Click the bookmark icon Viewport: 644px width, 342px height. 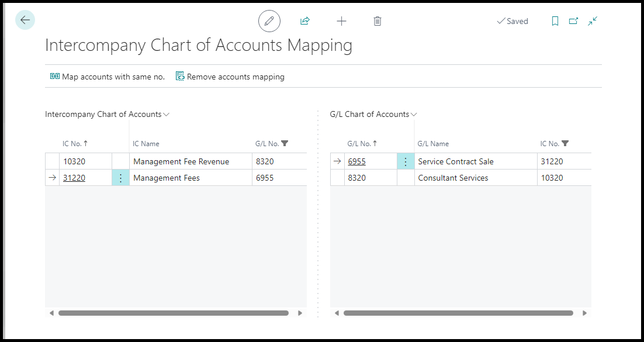(x=555, y=21)
